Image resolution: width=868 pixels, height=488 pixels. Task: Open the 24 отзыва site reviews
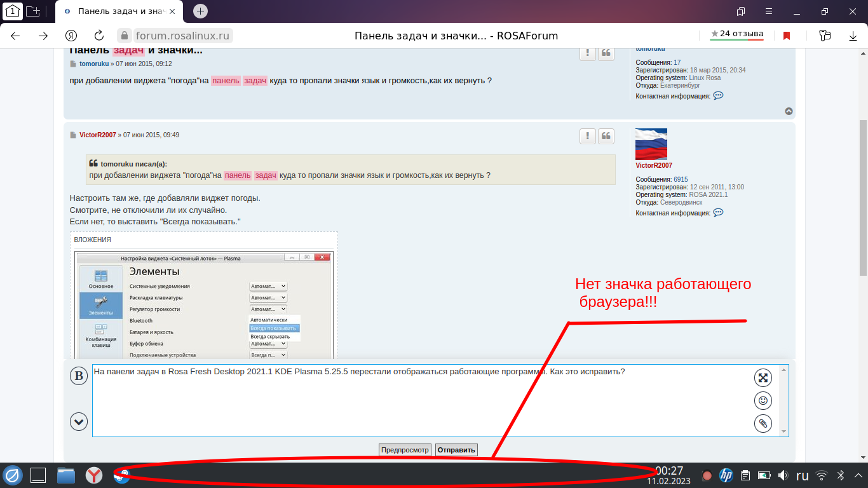737,34
